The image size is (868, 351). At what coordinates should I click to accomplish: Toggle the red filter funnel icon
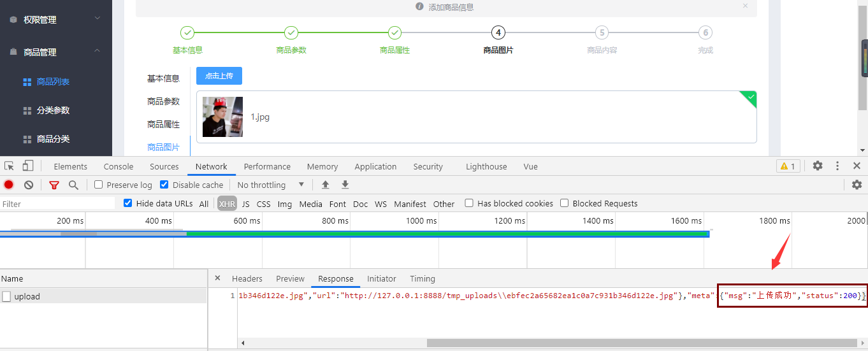pos(54,185)
